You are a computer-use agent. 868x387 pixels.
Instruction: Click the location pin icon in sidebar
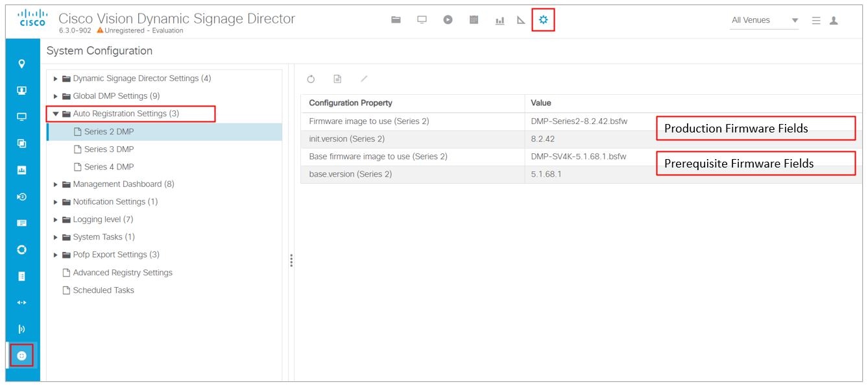22,64
